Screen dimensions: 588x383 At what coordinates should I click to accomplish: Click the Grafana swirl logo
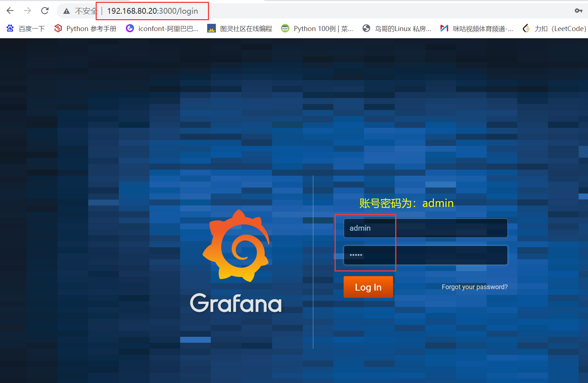(x=236, y=245)
